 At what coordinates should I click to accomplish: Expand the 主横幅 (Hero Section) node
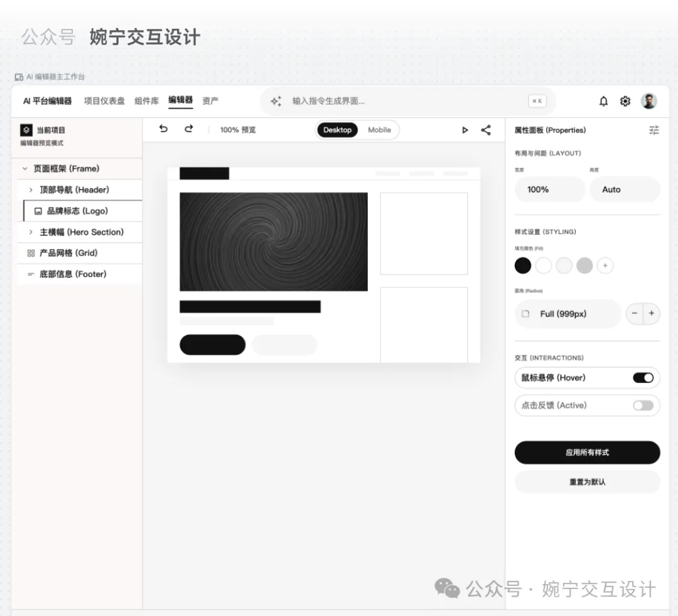31,232
